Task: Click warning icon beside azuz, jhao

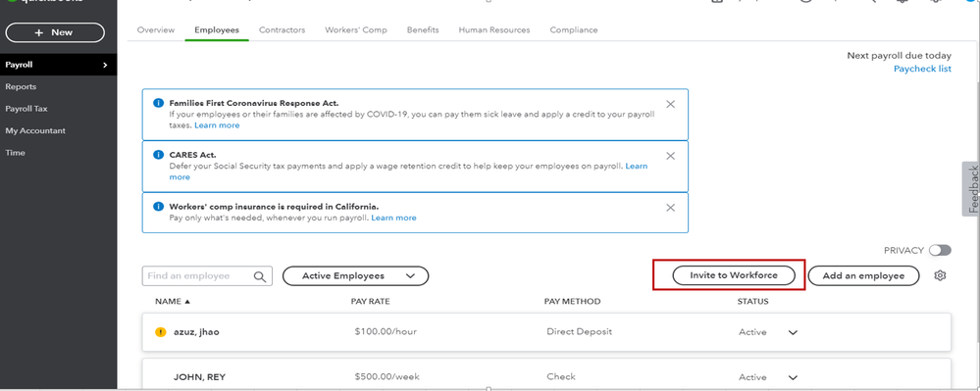Action: 161,332
